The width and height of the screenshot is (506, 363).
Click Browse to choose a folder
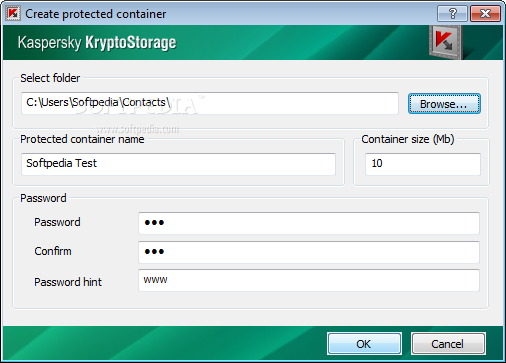(x=444, y=104)
